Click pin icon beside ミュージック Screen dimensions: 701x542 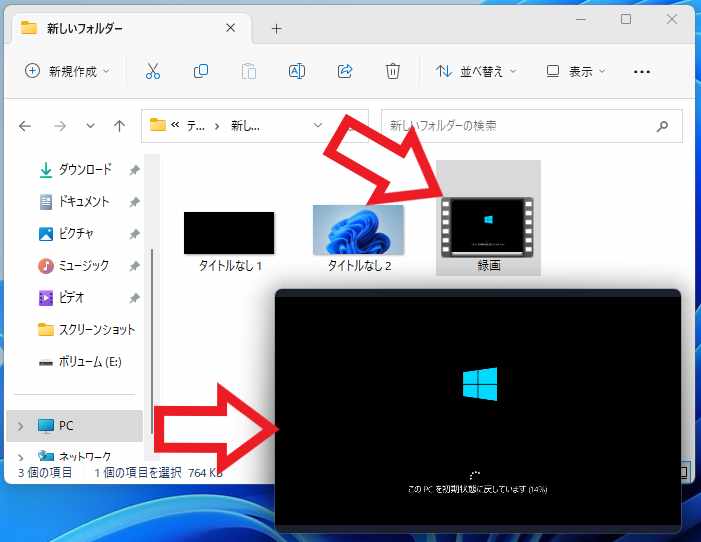coord(134,266)
